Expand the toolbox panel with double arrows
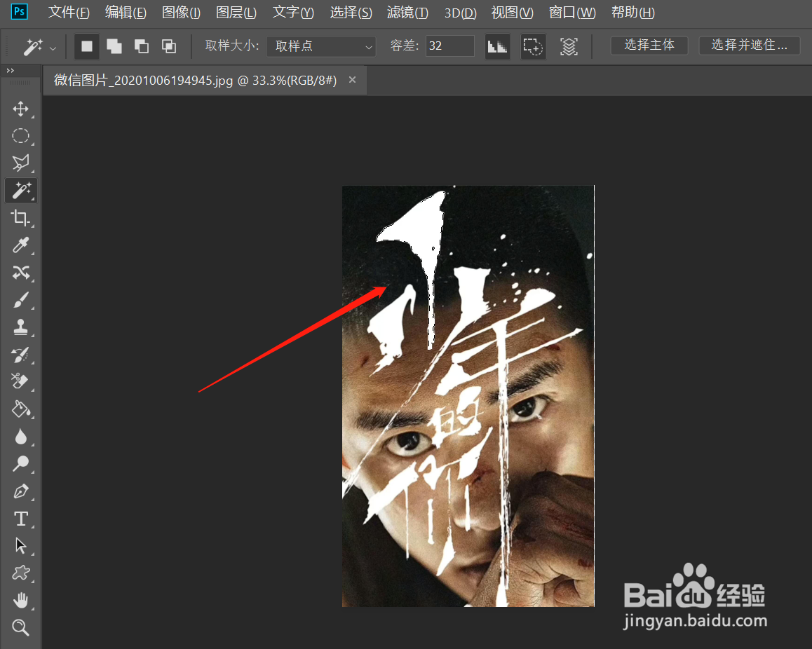 (x=11, y=70)
